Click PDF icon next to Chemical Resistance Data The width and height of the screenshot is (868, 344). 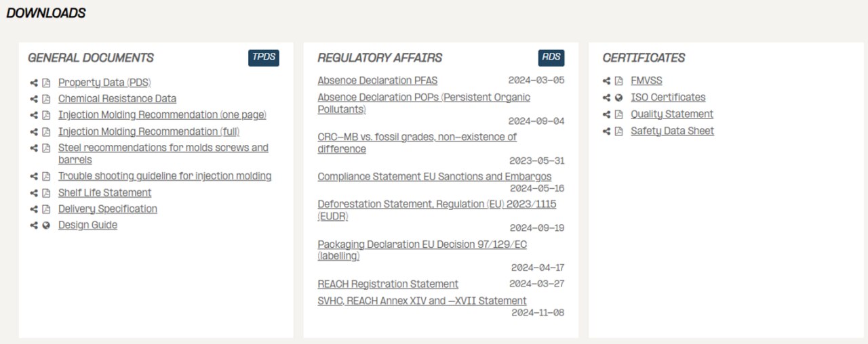click(46, 99)
